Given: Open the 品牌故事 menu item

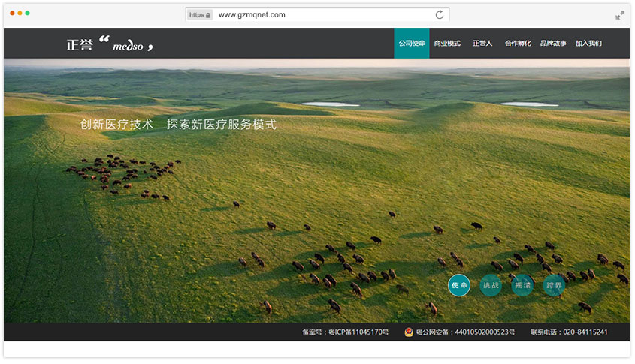Looking at the screenshot, I should 553,44.
